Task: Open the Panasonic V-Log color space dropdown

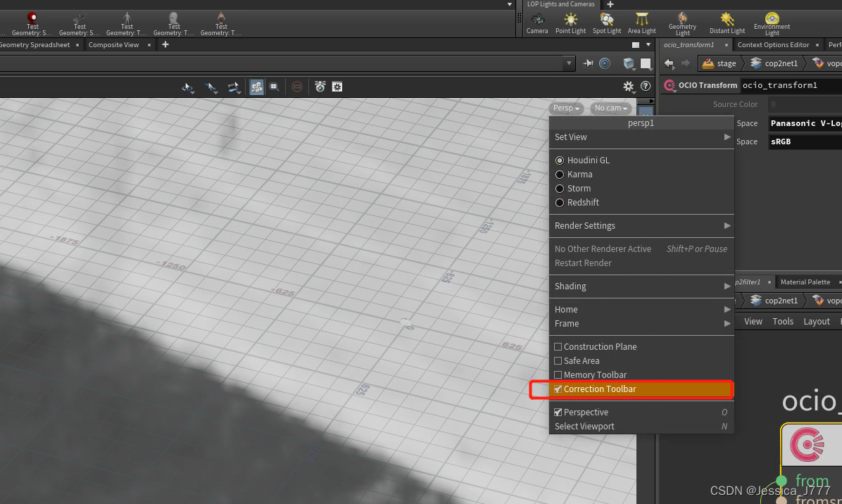Action: click(805, 123)
